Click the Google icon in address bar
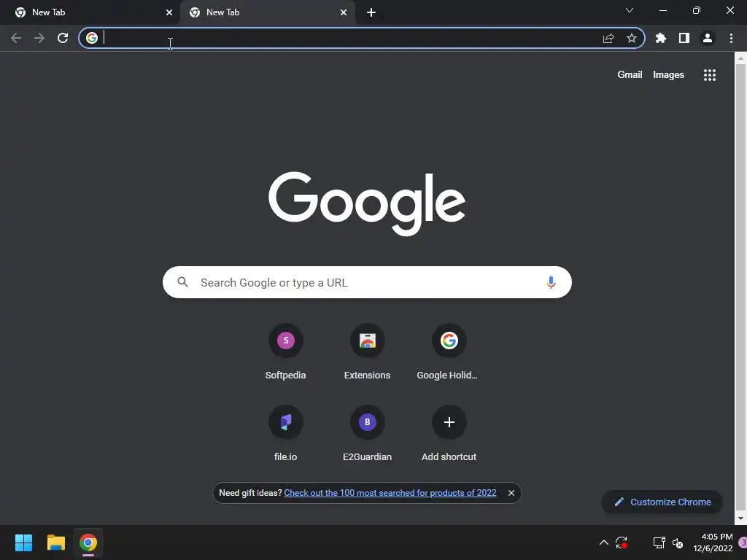 [92, 38]
